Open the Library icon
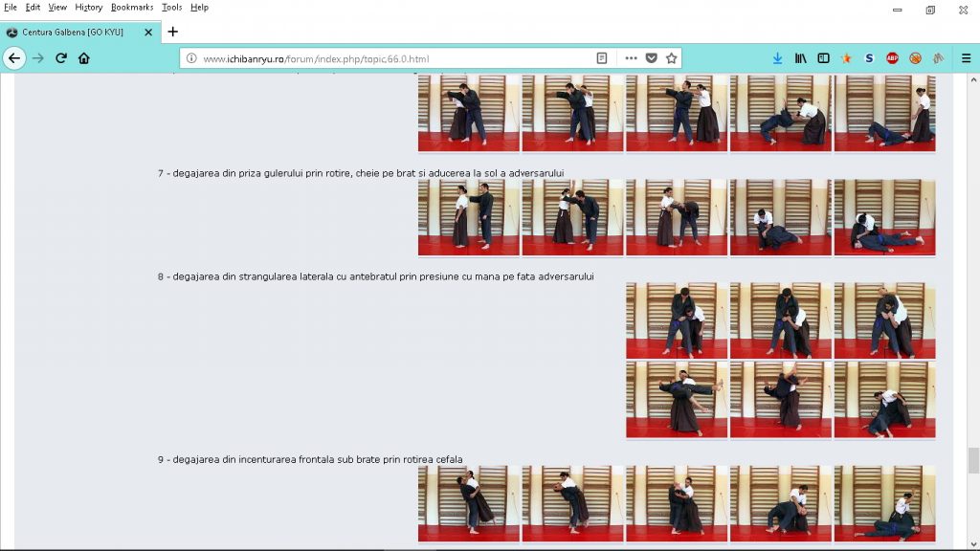Screen dimensions: 980x551 pyautogui.click(x=801, y=58)
